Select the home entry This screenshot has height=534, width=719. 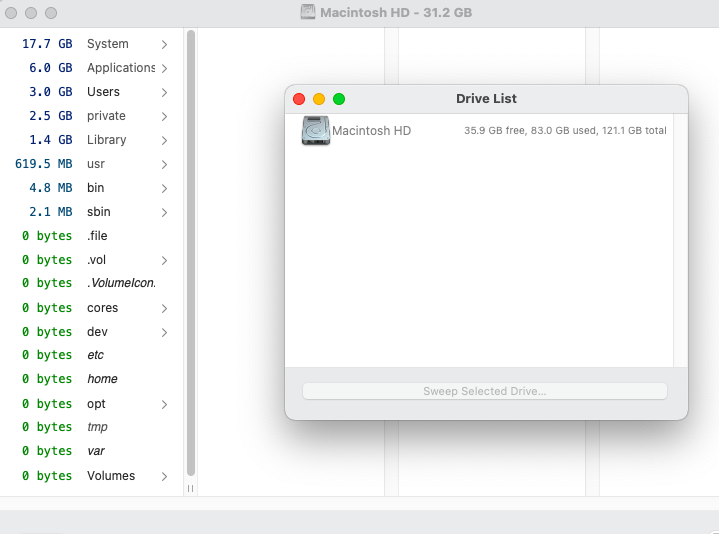click(102, 379)
